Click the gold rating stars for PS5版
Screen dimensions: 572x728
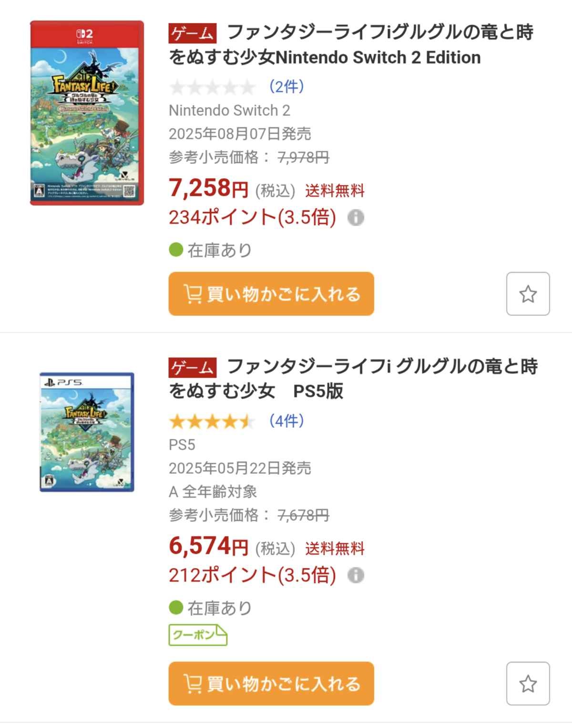pos(212,421)
